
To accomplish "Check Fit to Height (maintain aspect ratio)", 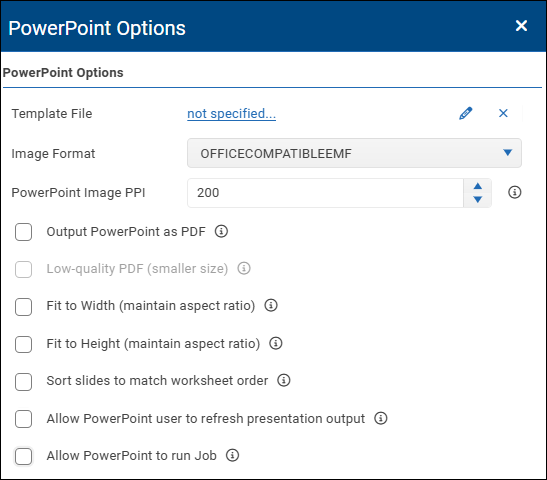I will tap(23, 344).
